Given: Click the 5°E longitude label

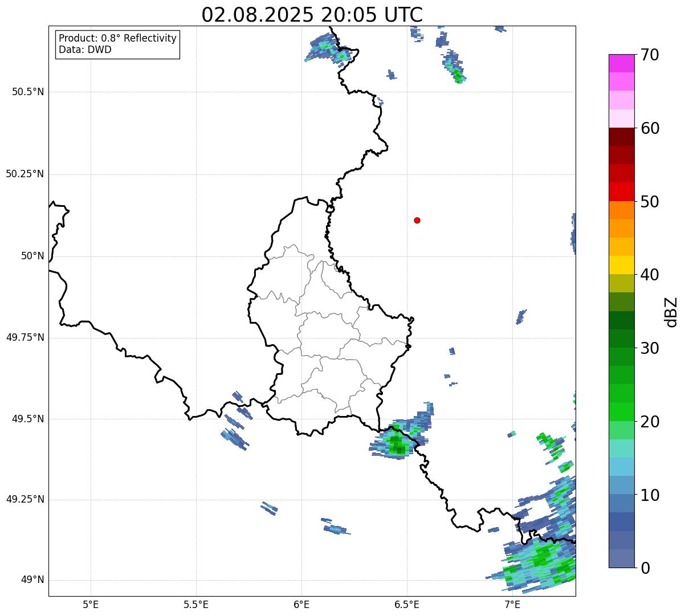Looking at the screenshot, I should (91, 604).
